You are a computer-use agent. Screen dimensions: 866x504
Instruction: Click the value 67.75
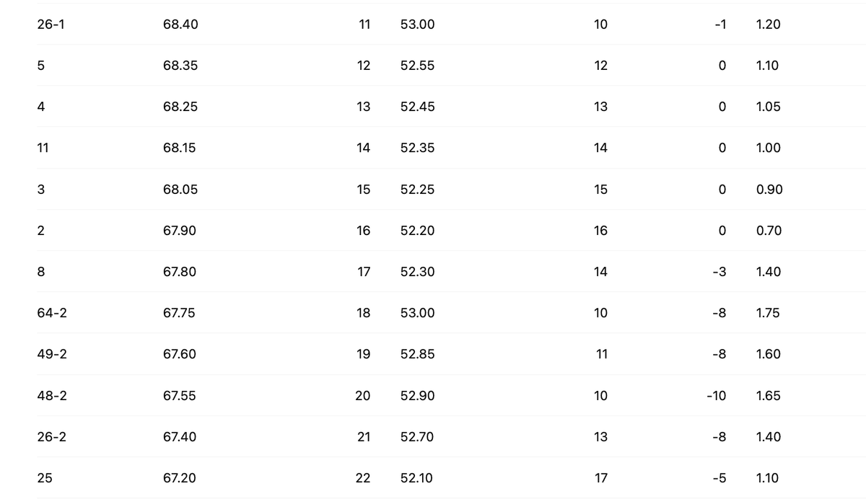[179, 313]
